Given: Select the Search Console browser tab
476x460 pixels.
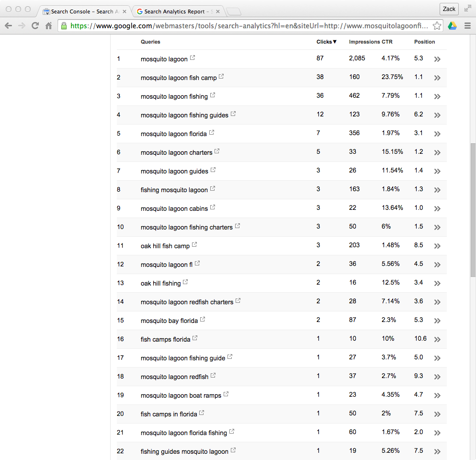Looking at the screenshot, I should point(81,11).
